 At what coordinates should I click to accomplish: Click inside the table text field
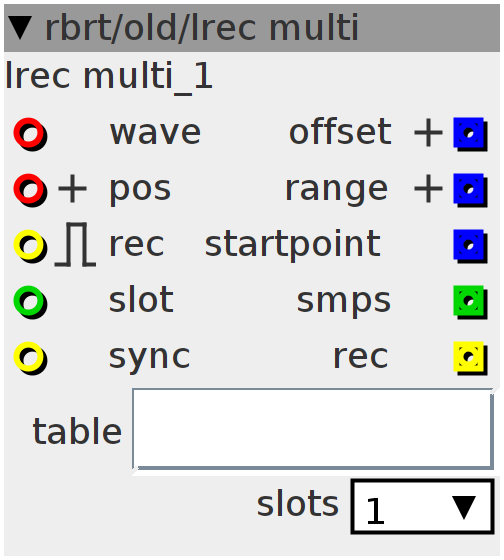pyautogui.click(x=313, y=429)
